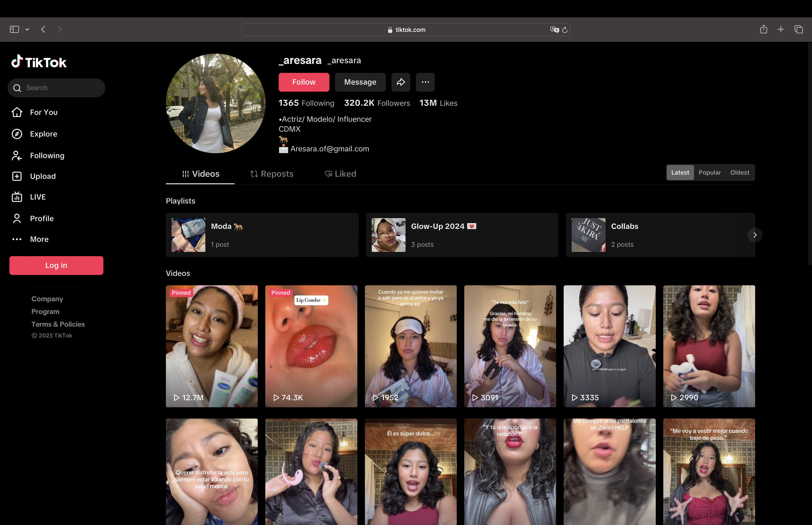Image resolution: width=812 pixels, height=525 pixels.
Task: Follow the _aresara account
Action: pos(304,82)
